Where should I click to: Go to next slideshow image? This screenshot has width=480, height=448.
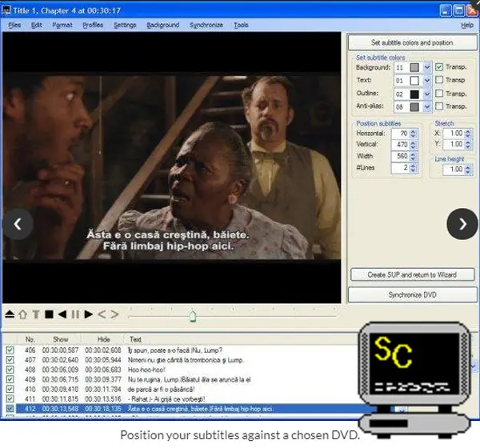pyautogui.click(x=462, y=224)
